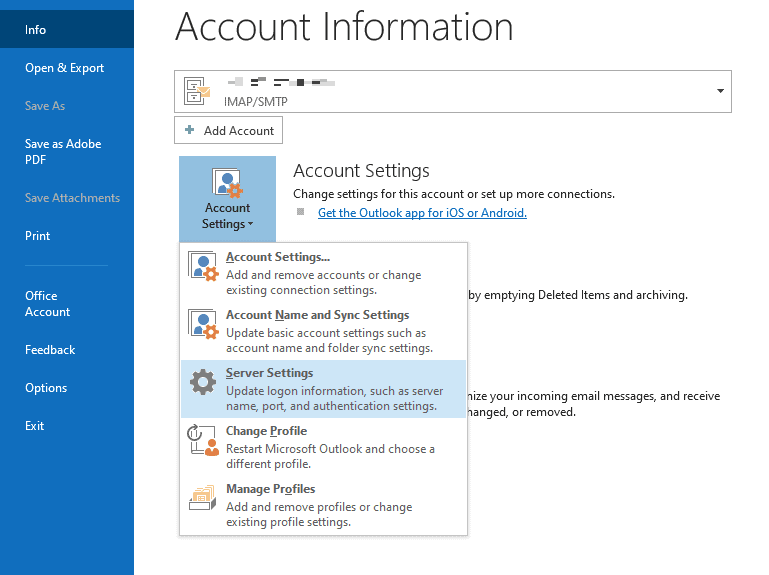Screen dimensions: 769x575
Task: Click the Account Name and Sync Settings icon
Action: tap(203, 326)
